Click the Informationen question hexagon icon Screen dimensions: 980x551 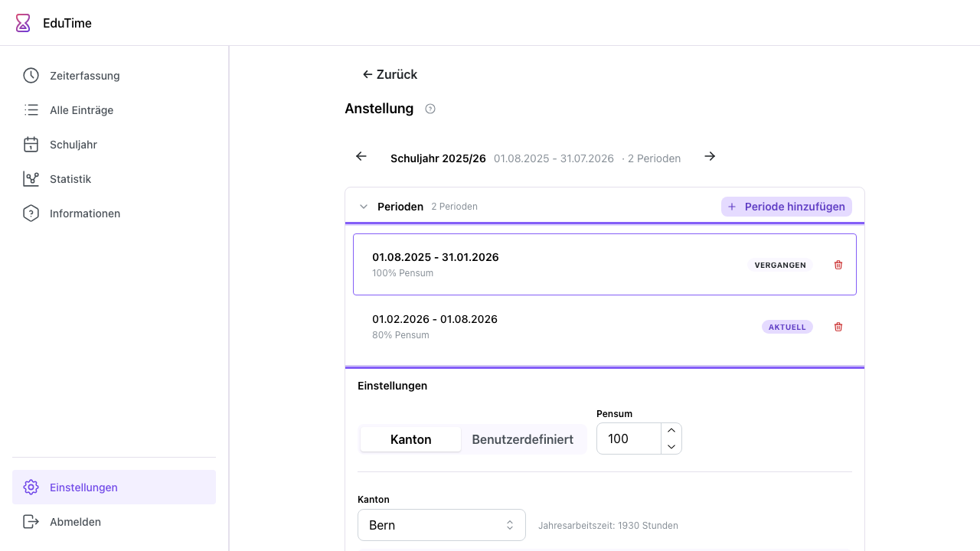click(x=31, y=214)
